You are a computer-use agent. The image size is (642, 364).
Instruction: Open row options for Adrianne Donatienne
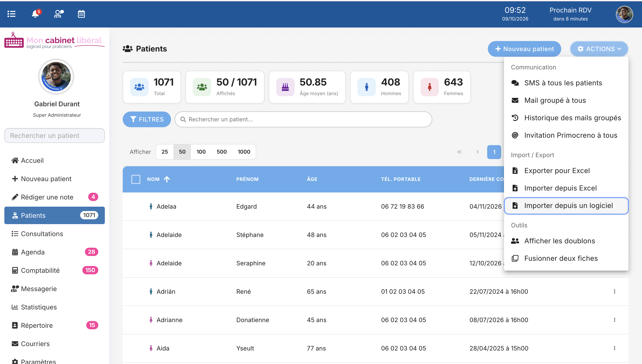[614, 320]
